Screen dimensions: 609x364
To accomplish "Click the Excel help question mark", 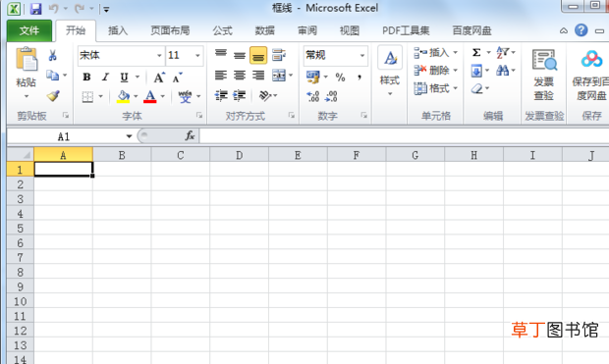I will click(x=581, y=30).
